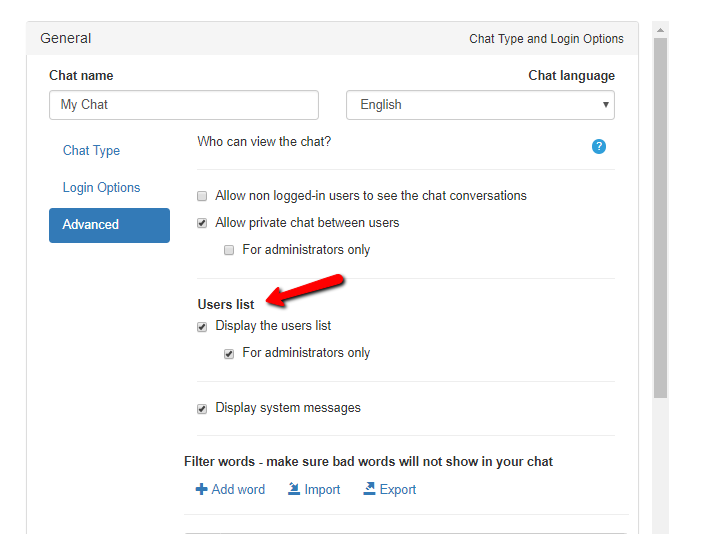Open the blue help question mark icon
Screen dimensions: 703x534
point(599,147)
